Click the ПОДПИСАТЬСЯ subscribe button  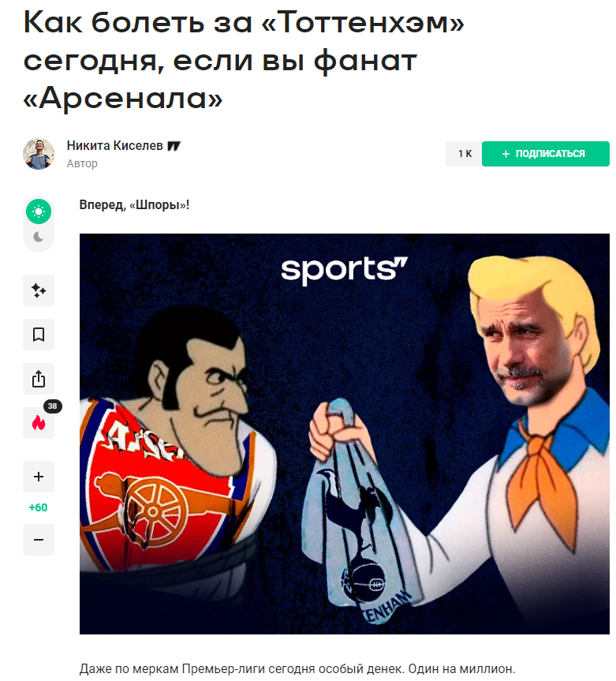click(x=545, y=154)
